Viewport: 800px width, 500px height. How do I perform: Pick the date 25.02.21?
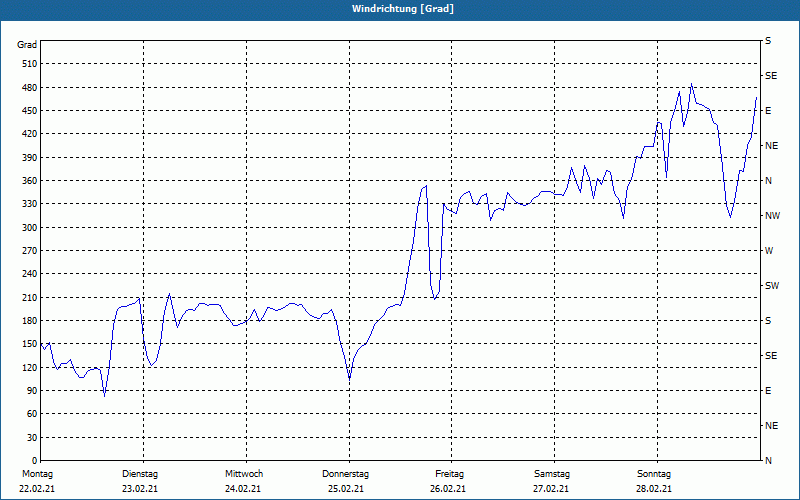346,489
